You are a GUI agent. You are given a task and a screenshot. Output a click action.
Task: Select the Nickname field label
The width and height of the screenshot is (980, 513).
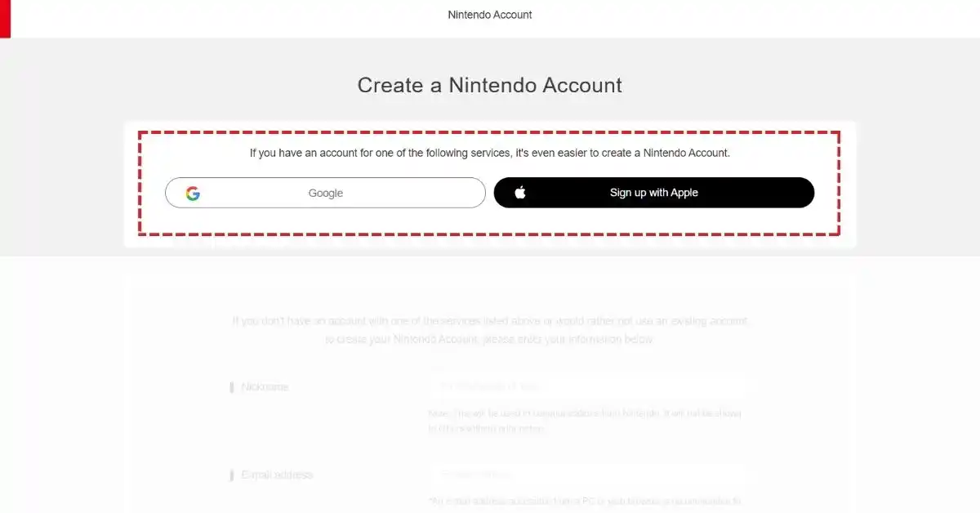[x=263, y=386]
